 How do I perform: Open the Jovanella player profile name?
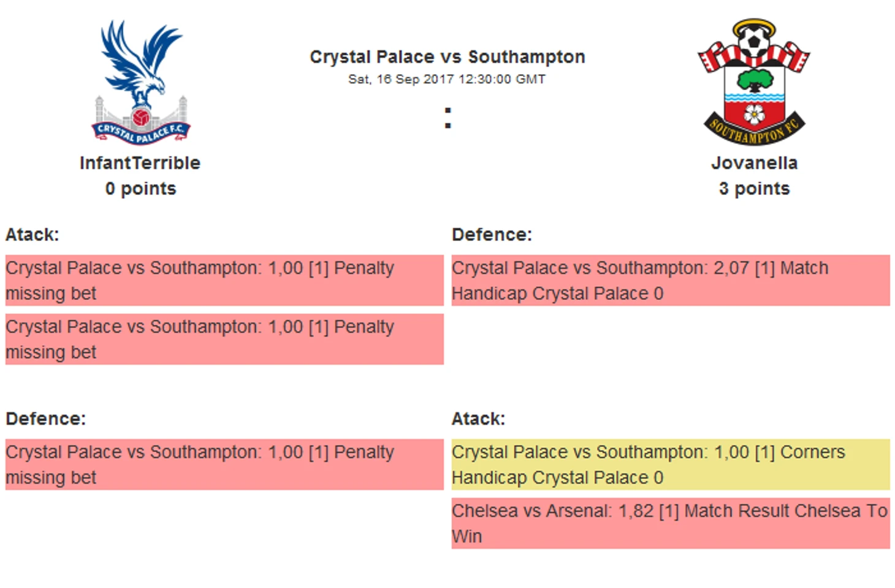tap(754, 163)
